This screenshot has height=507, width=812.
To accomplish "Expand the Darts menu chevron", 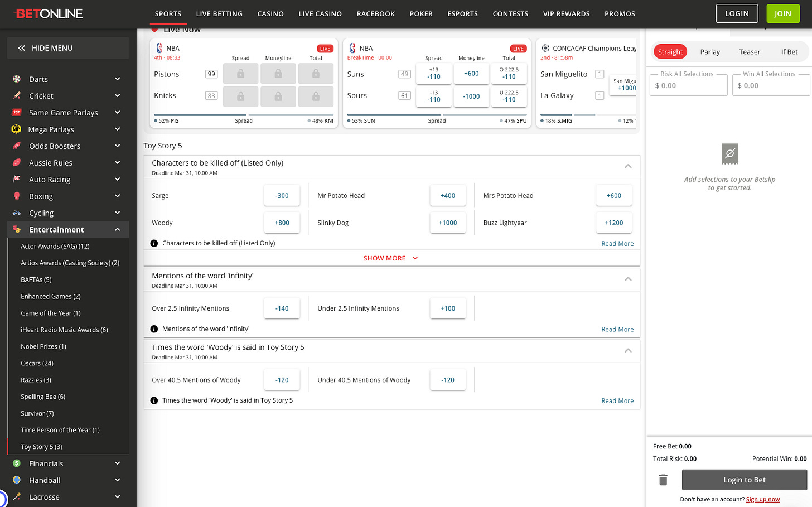I will (118, 79).
